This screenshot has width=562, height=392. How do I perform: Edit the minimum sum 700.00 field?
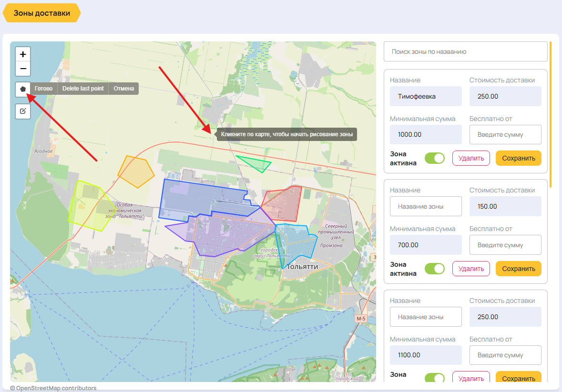coord(426,245)
